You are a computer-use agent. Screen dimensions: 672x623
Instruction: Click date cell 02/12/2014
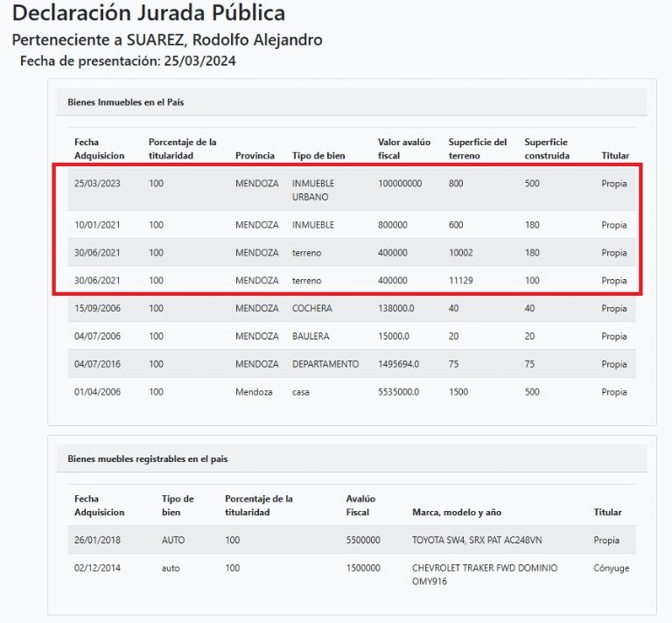[x=97, y=568]
